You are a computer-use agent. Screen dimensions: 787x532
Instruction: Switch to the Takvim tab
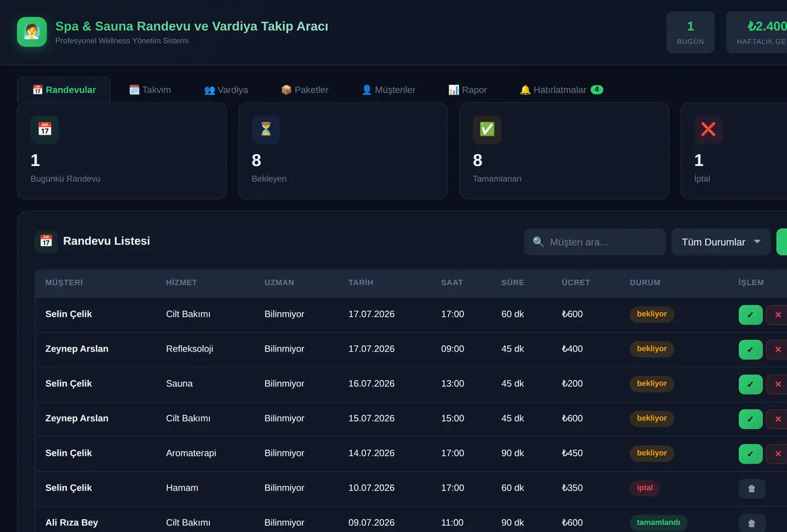(x=150, y=90)
